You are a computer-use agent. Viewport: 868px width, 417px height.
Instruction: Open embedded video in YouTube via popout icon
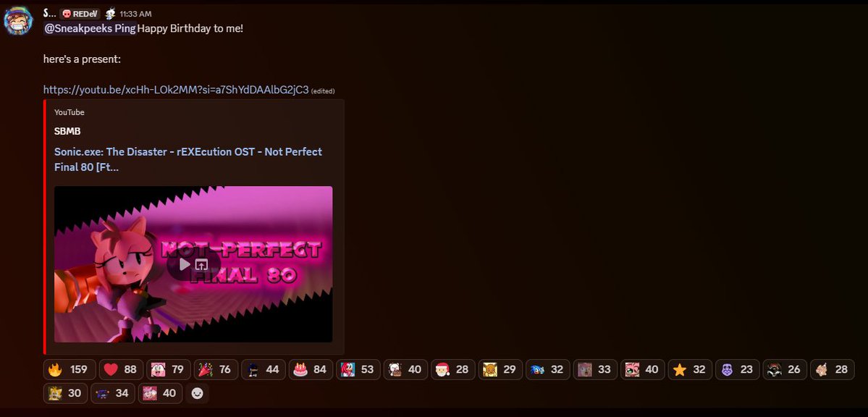201,265
